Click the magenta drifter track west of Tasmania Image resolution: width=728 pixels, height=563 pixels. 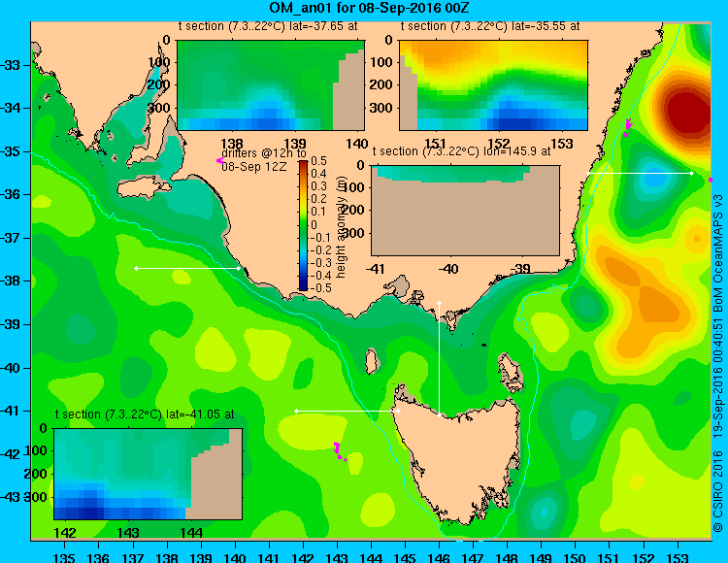[x=340, y=452]
